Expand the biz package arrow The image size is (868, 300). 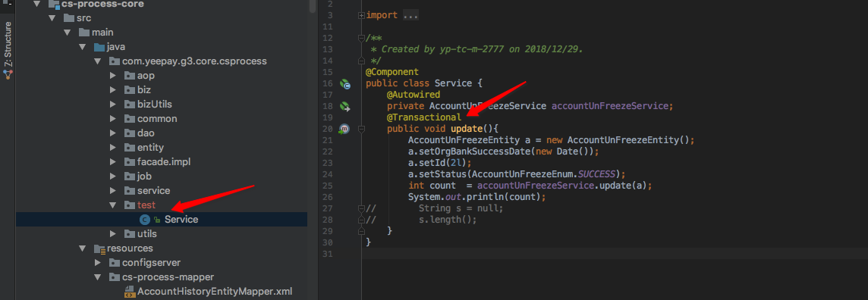point(112,90)
